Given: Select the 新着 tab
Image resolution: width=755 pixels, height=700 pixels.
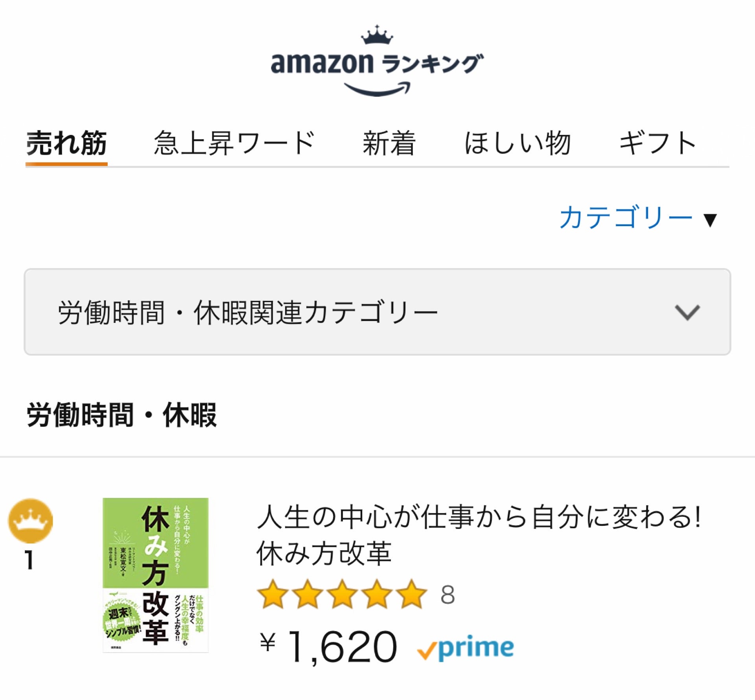Looking at the screenshot, I should click(389, 144).
